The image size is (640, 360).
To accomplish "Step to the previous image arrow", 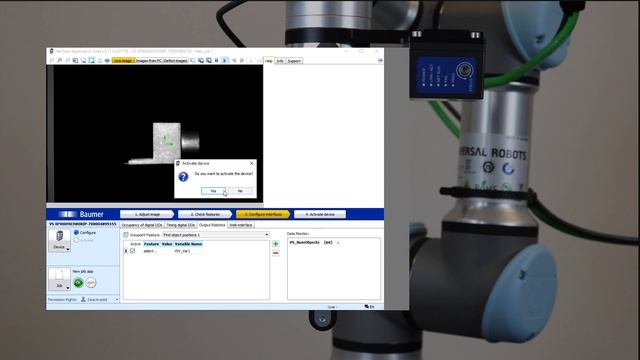I will [x=234, y=60].
